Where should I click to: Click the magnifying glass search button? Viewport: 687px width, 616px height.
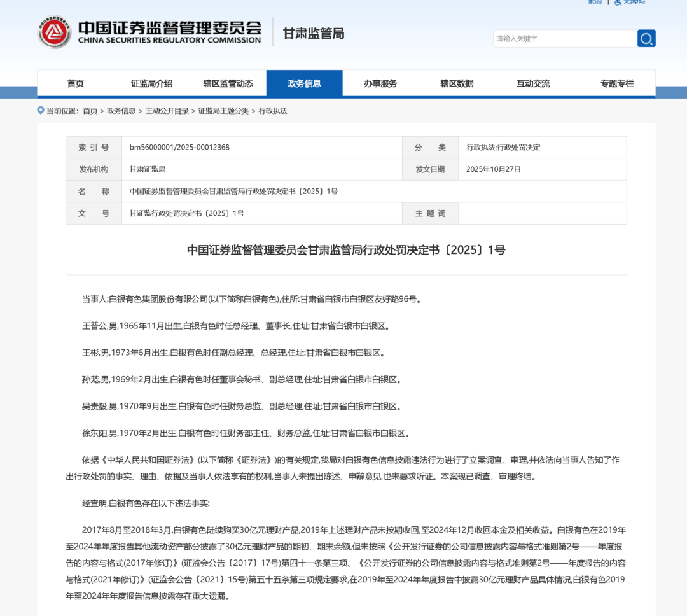[x=646, y=39]
